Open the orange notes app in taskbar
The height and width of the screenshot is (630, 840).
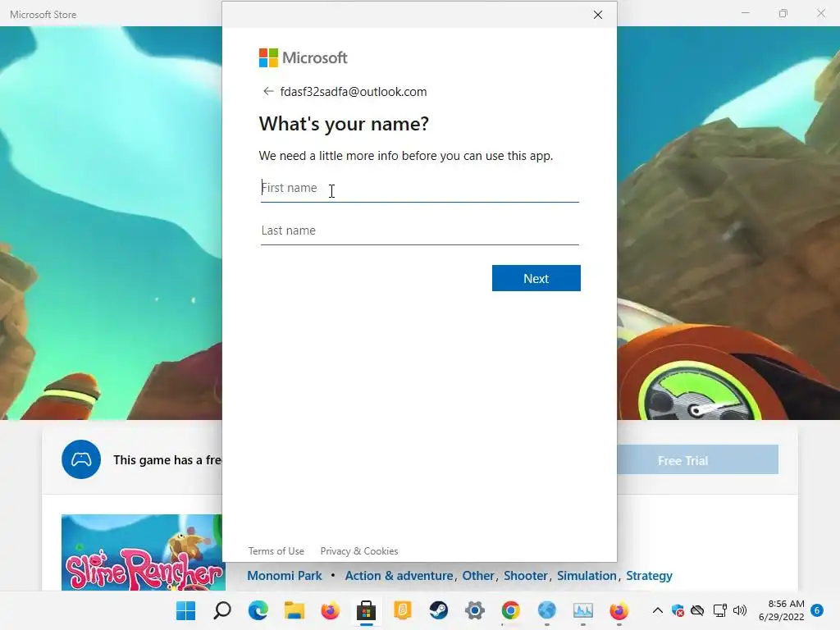click(402, 610)
